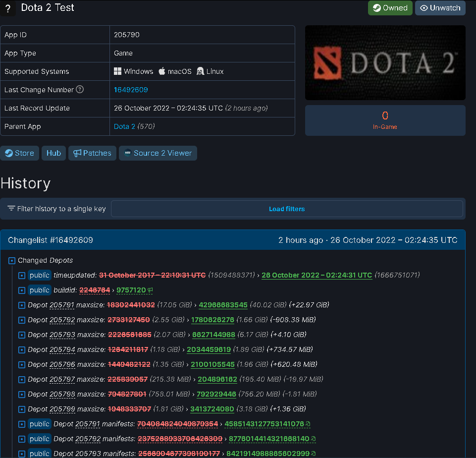Click the Changelist #16492609 header
This screenshot has height=458, width=476.
(x=232, y=240)
